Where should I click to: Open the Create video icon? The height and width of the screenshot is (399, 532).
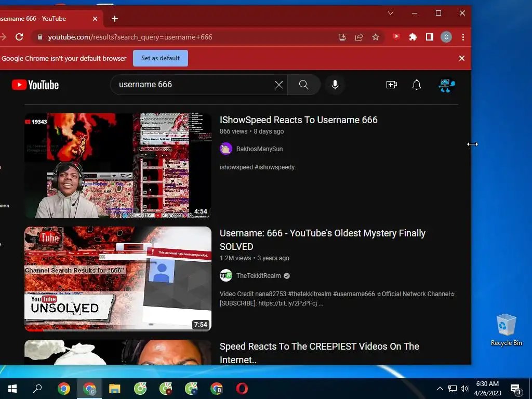point(392,85)
